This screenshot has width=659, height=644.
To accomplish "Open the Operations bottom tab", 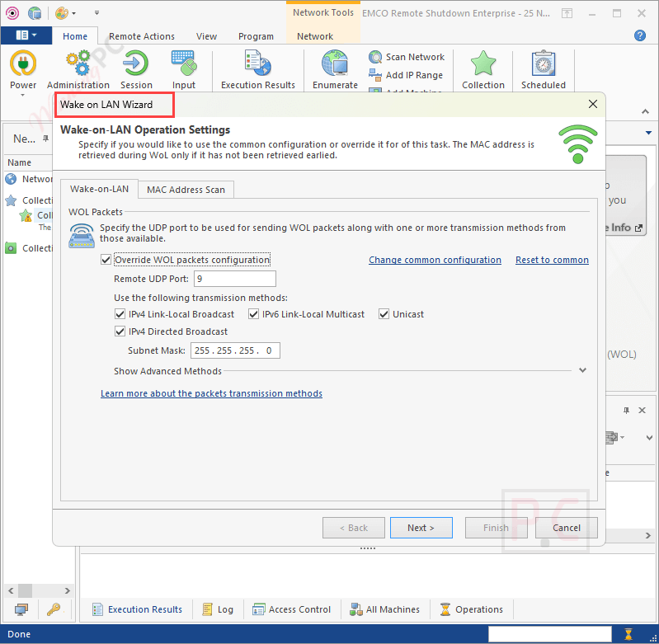I will tap(471, 609).
